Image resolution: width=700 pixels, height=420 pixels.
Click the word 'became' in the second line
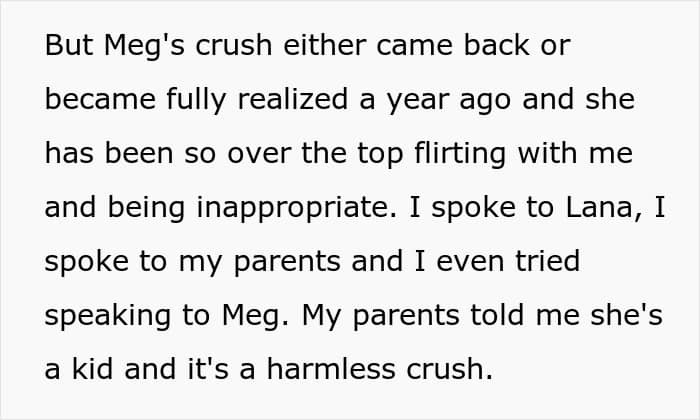[x=100, y=100]
